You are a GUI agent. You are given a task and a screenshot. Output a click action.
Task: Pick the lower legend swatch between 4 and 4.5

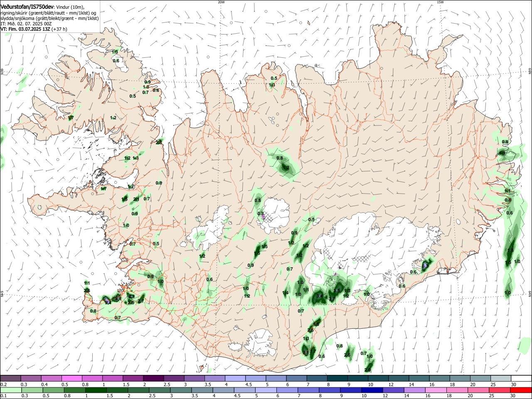(x=223, y=390)
